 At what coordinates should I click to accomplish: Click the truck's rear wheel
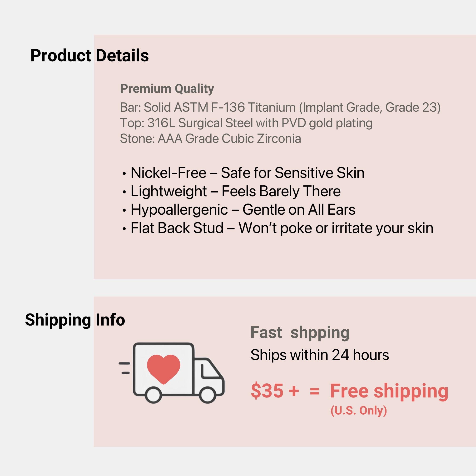[153, 395]
